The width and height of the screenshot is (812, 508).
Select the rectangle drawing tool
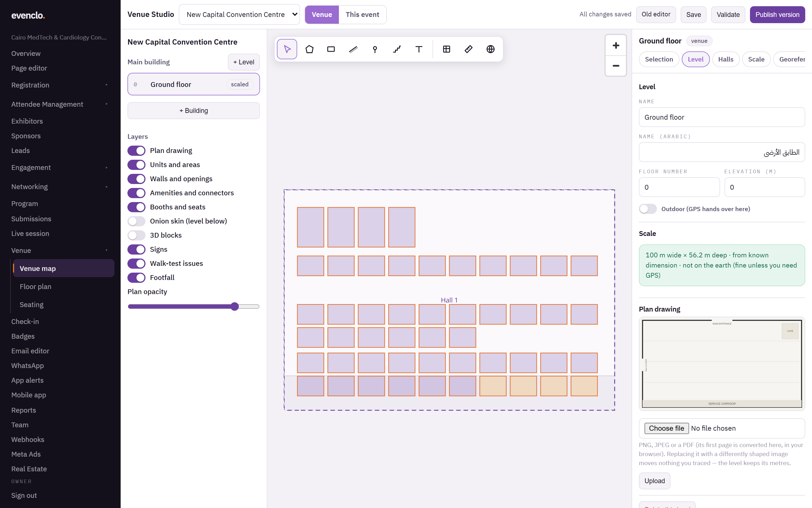(x=331, y=49)
